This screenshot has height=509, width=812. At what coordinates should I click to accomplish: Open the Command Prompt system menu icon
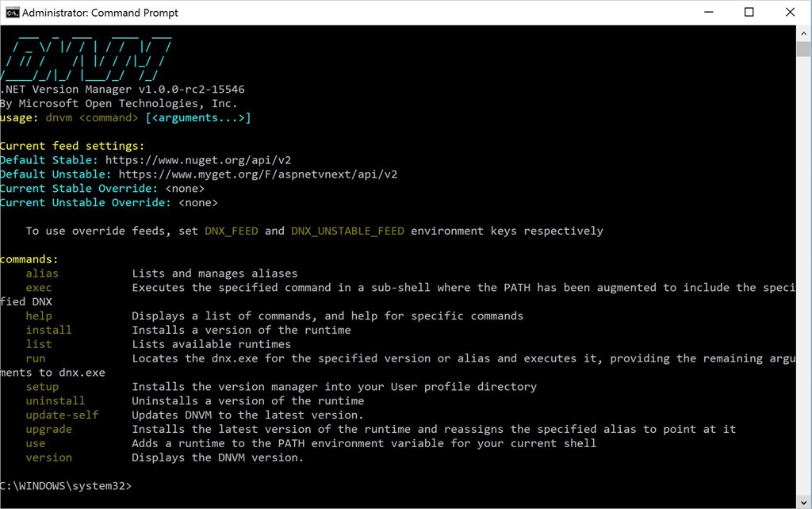[x=12, y=13]
